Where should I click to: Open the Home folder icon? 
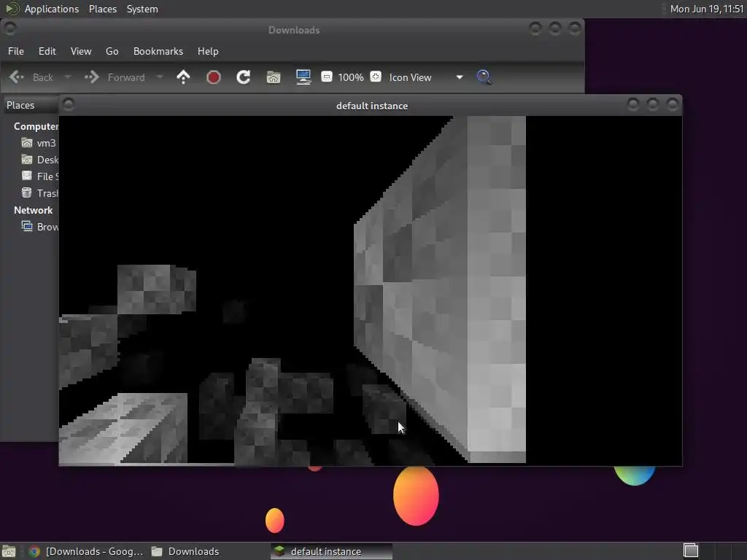[x=274, y=77]
